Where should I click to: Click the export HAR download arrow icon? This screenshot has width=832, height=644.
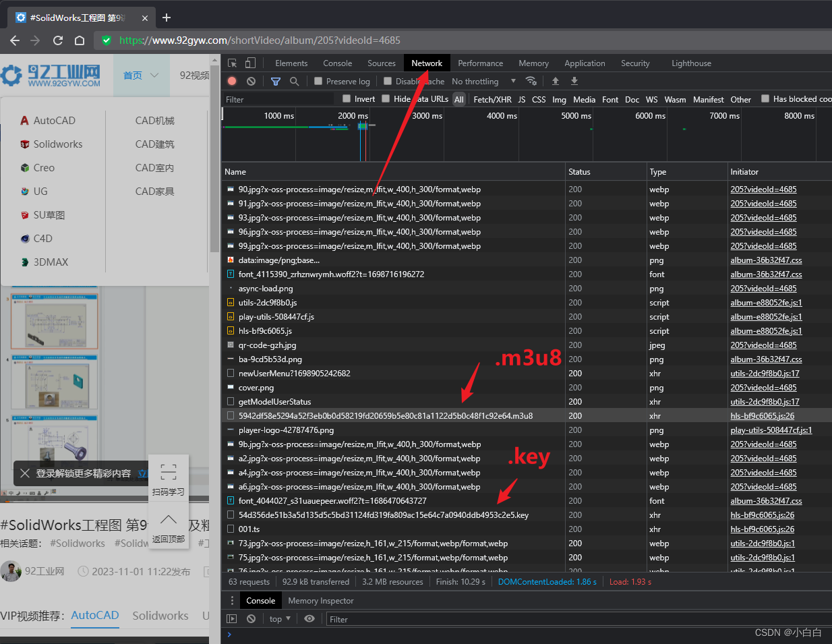[x=574, y=81]
